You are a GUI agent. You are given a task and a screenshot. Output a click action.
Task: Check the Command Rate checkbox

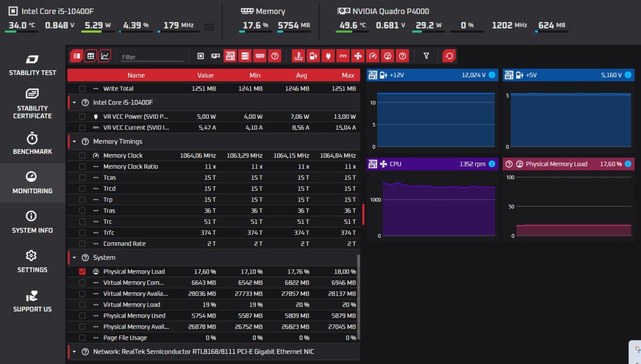(x=82, y=244)
